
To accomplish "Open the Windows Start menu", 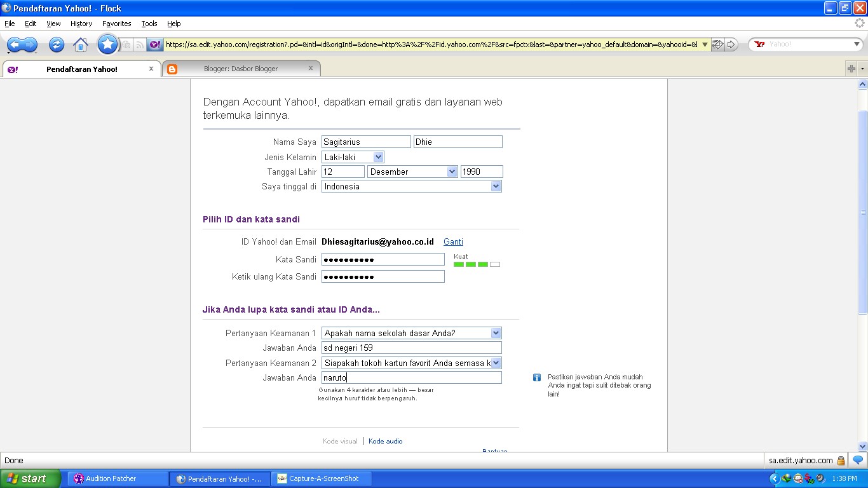I will (31, 478).
